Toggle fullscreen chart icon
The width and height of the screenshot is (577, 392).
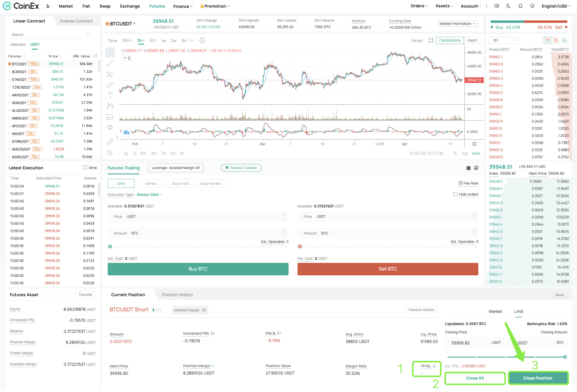431,40
